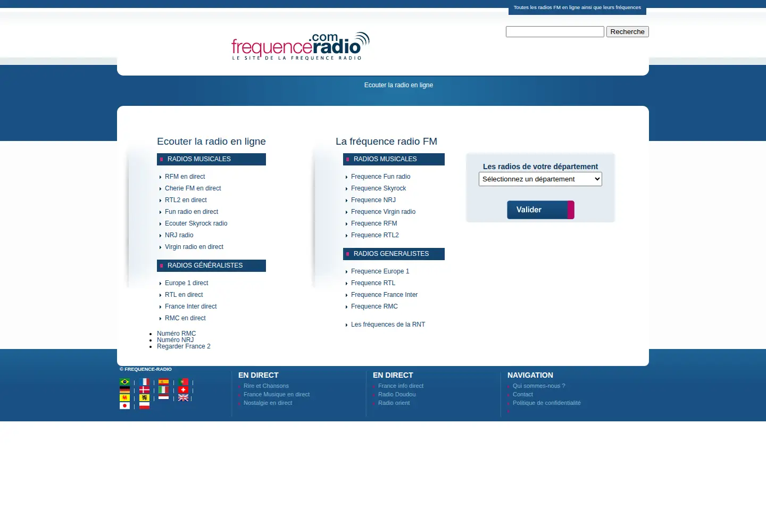Open 'Les fréquences de la RNT' link
Image resolution: width=766 pixels, height=532 pixels.
click(388, 325)
